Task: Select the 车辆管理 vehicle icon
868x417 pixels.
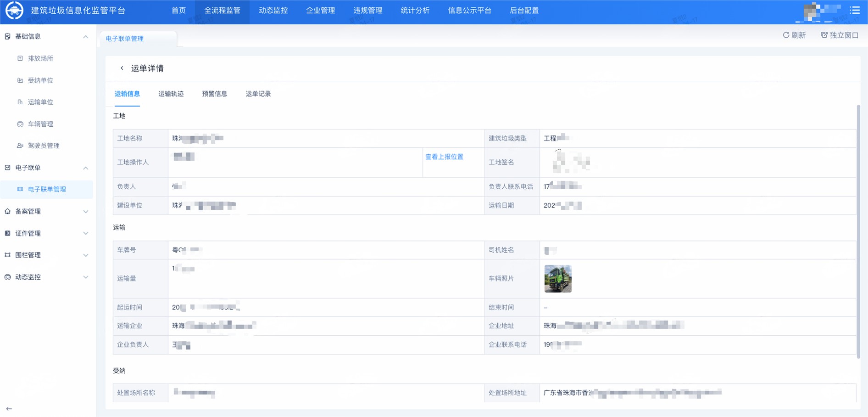Action: [19, 124]
